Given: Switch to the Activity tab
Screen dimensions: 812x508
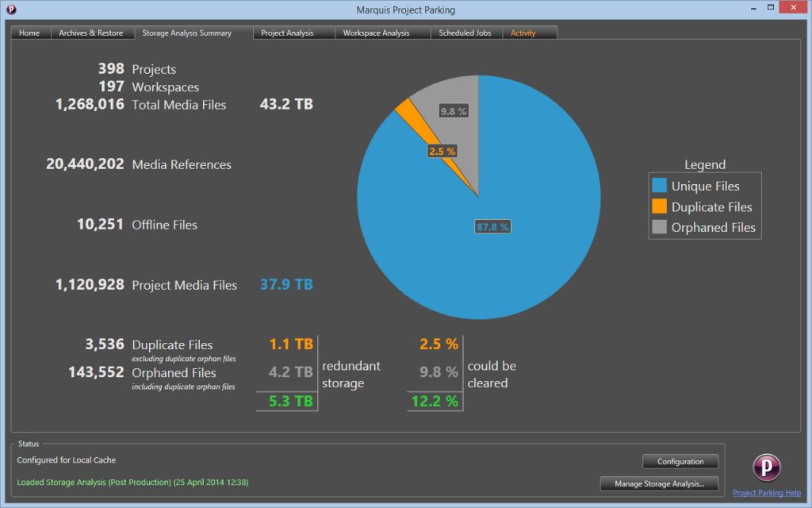Looking at the screenshot, I should (523, 33).
